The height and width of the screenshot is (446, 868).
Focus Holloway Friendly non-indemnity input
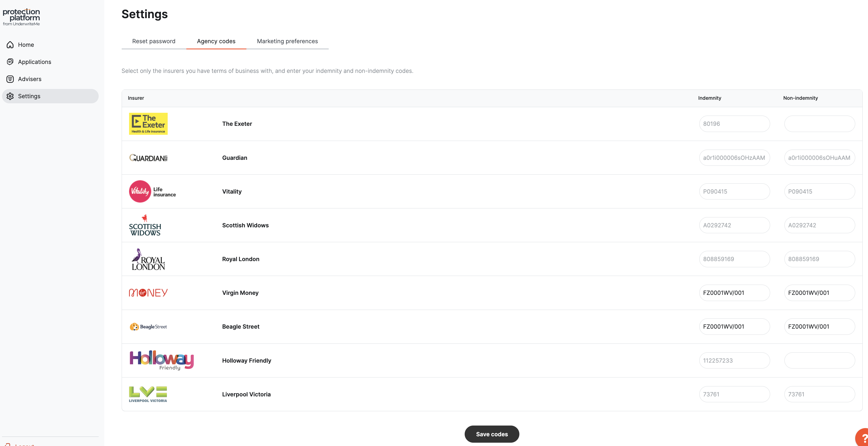819,360
